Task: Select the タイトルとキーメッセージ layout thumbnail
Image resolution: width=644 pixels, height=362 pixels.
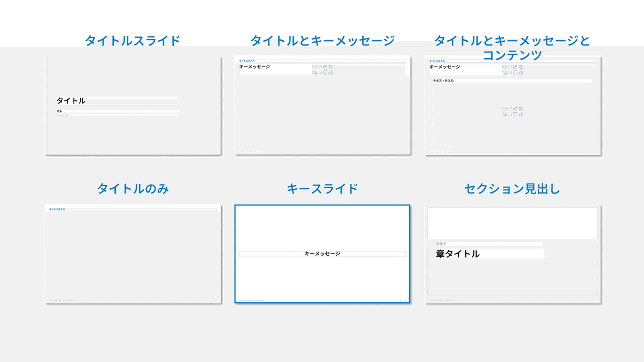Action: click(323, 106)
